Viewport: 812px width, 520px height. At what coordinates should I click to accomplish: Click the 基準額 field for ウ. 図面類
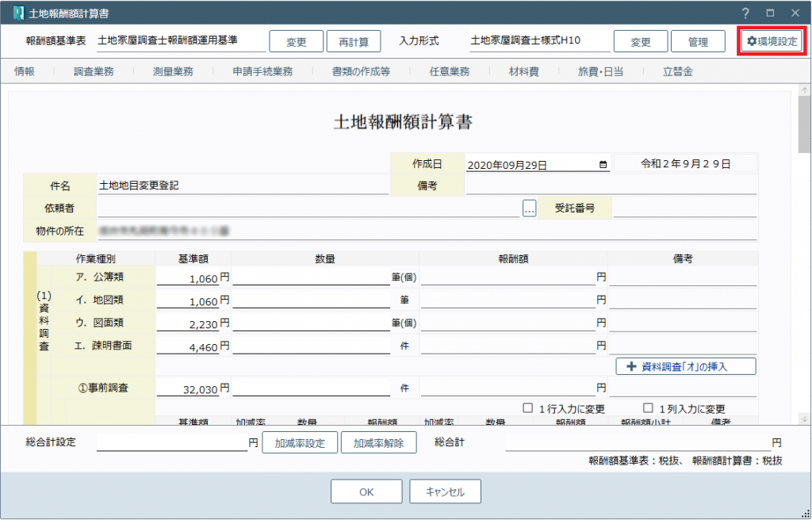point(187,323)
